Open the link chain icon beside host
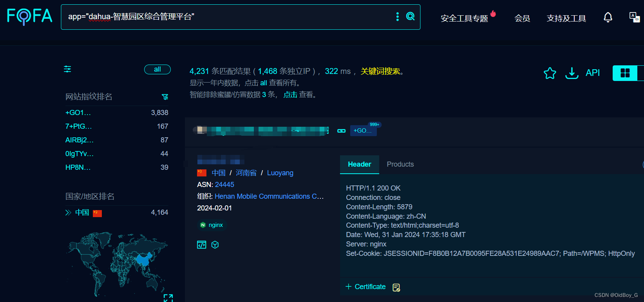 coord(342,131)
